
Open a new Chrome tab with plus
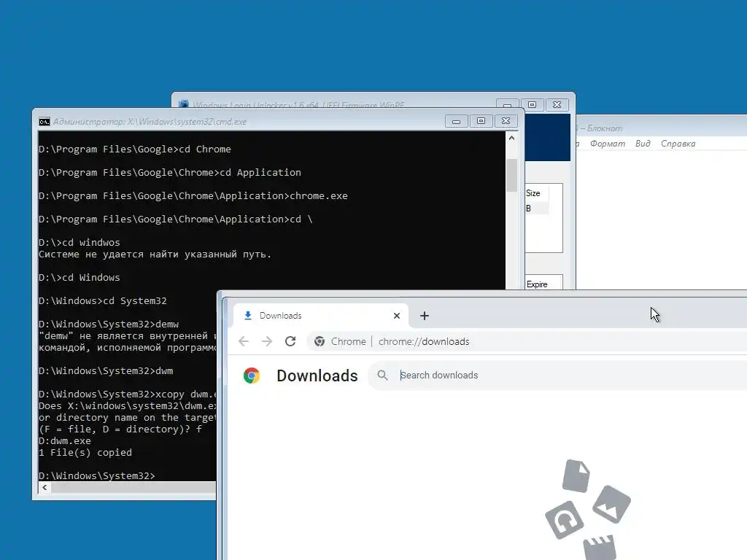[x=425, y=316]
